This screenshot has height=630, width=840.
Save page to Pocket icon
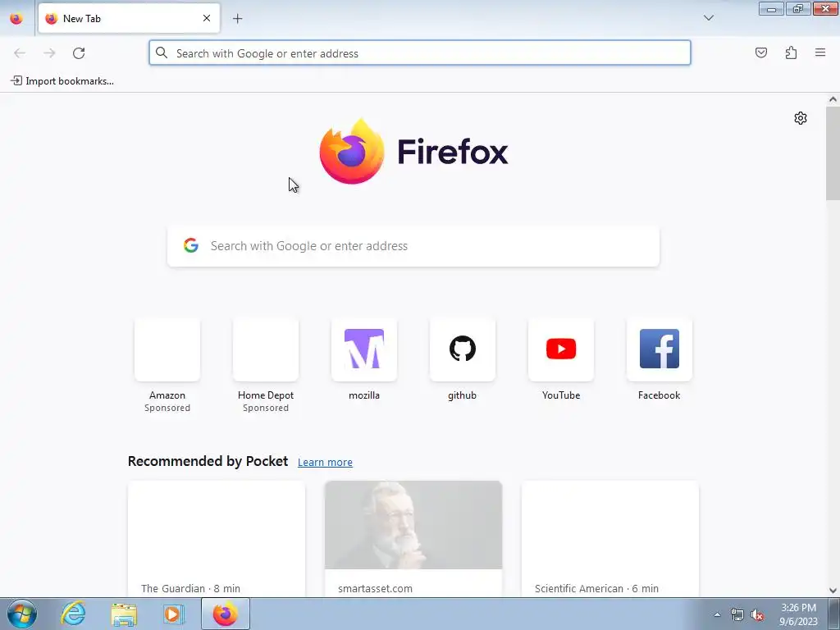tap(760, 52)
